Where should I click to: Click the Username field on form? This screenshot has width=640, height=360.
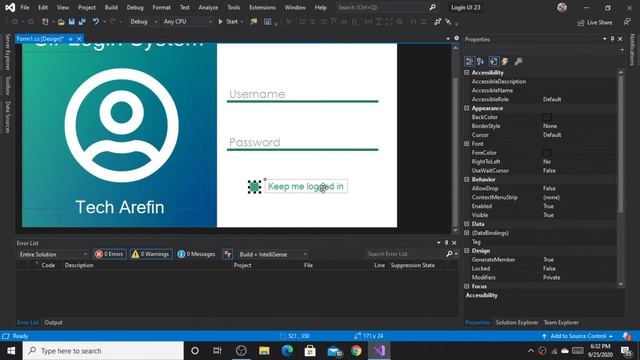pyautogui.click(x=302, y=94)
